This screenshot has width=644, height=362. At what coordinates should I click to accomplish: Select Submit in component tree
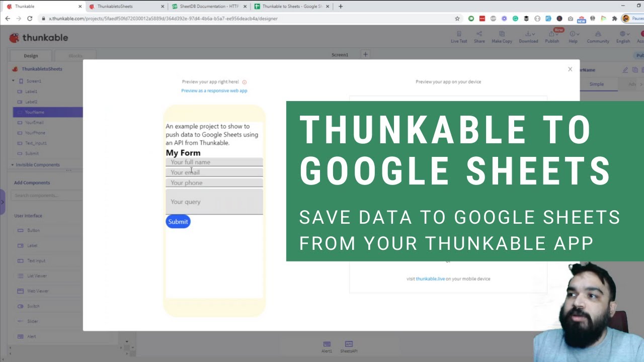coord(32,153)
